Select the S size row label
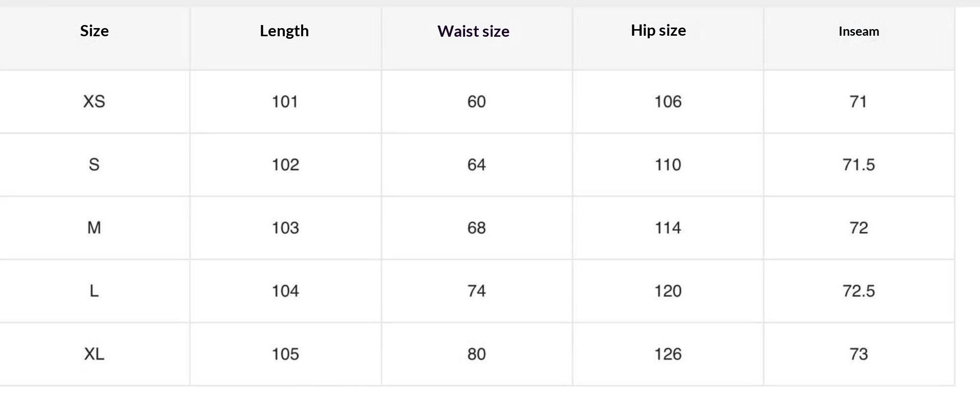The image size is (980, 395). point(94,165)
